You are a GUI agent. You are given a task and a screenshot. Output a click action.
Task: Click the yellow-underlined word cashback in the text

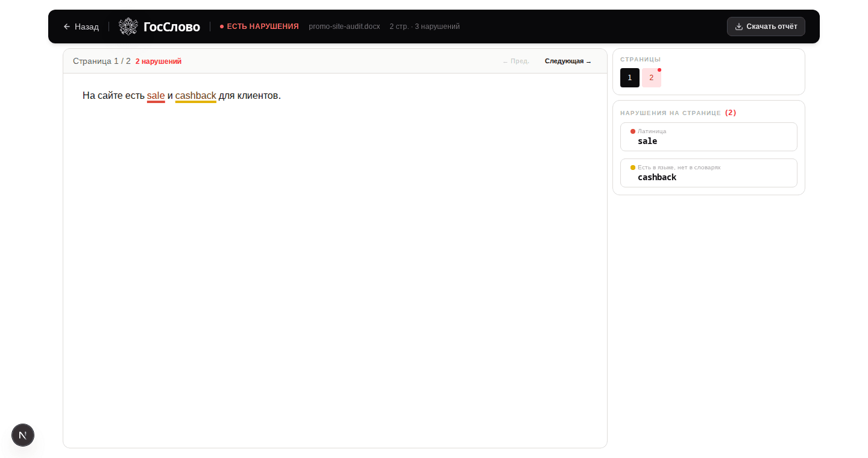tap(195, 96)
